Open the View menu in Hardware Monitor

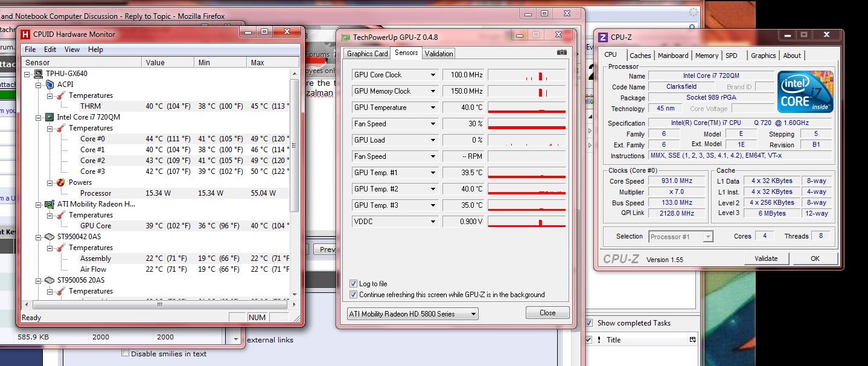[x=72, y=50]
